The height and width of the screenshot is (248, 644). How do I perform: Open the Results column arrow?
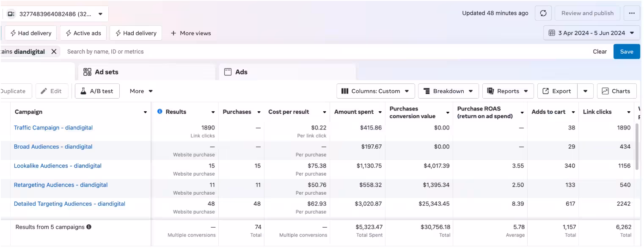pyautogui.click(x=213, y=112)
